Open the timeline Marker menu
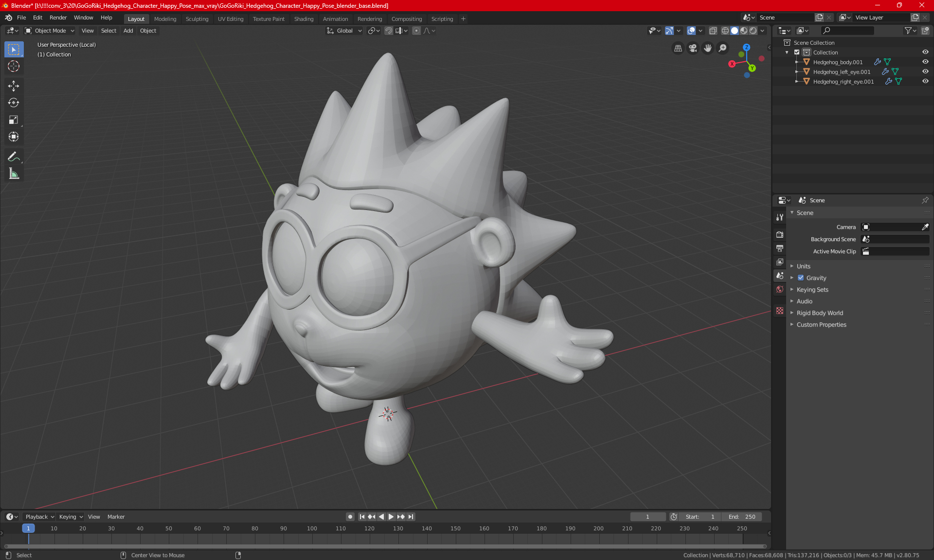Viewport: 934px width, 560px height. pos(116,517)
